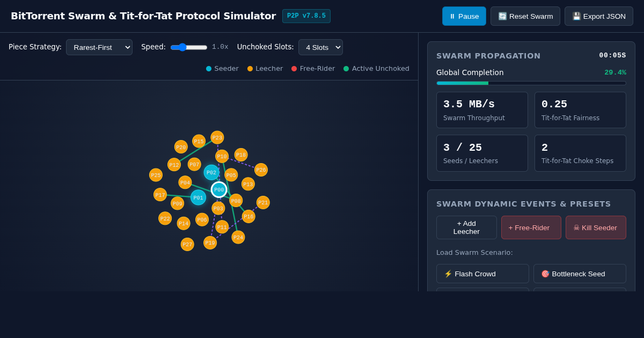Viewport: 644px width, 338px height.
Task: Click the Leecher legend entry
Action: 265,69
